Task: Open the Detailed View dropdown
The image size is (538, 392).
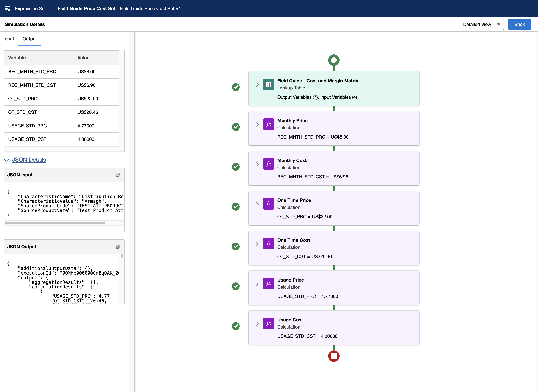Action: coord(480,24)
